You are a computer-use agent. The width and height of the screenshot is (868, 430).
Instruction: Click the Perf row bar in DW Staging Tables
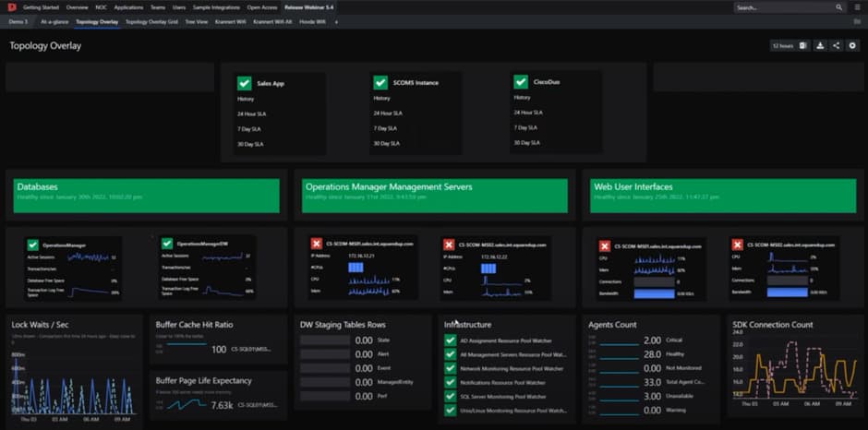click(325, 396)
